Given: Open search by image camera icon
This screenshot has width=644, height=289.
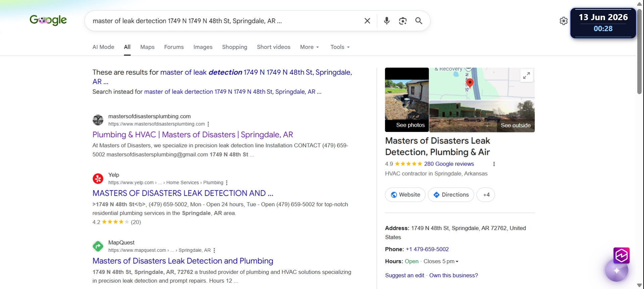Looking at the screenshot, I should (x=403, y=21).
